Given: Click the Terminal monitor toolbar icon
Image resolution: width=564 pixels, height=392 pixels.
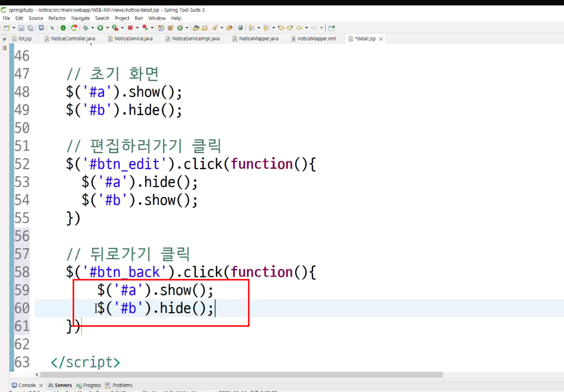Looking at the screenshot, I should (x=41, y=28).
